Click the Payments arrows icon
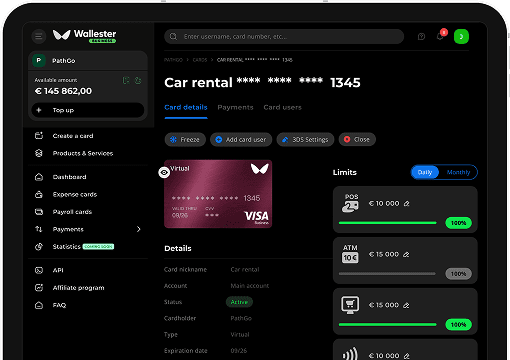This screenshot has height=360, width=510. click(39, 229)
